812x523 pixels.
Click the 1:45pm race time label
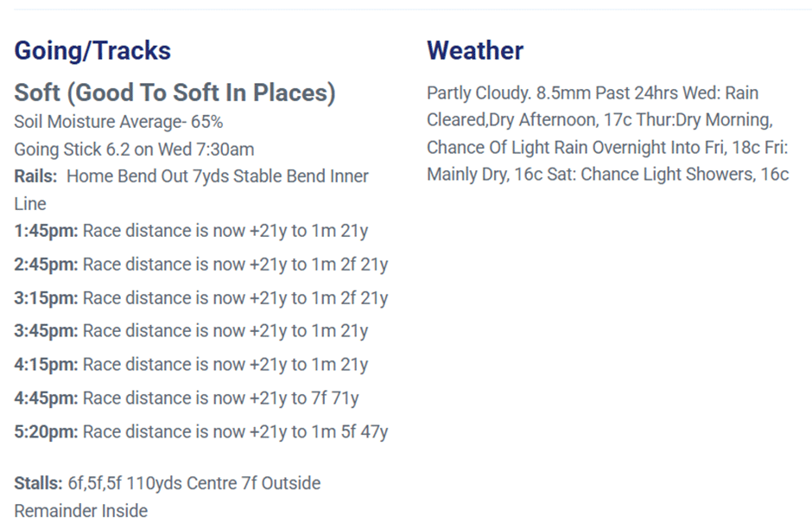tap(46, 231)
